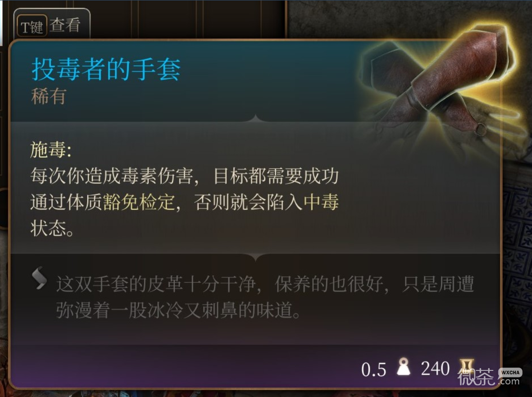This screenshot has height=397, width=532.
Task: Click the lower divider notch above flavor text
Action: click(256, 258)
